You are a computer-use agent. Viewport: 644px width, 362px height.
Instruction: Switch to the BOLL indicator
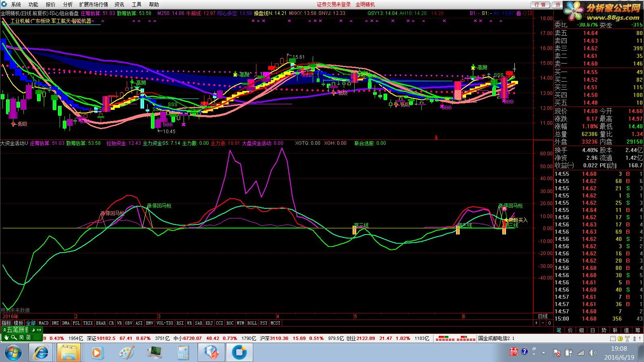(252, 323)
